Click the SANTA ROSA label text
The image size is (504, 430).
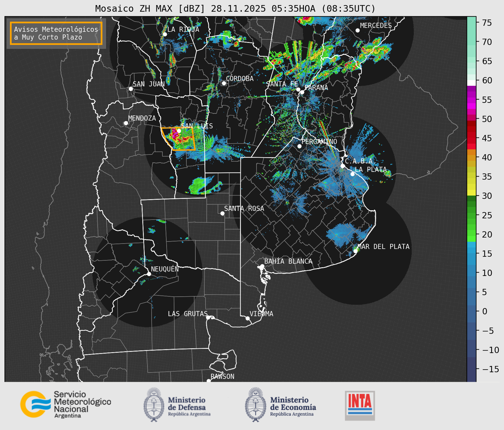[244, 208]
